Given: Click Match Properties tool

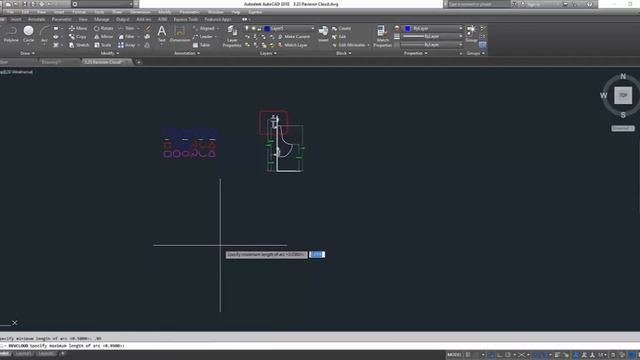Looking at the screenshot, I should click(x=382, y=36).
